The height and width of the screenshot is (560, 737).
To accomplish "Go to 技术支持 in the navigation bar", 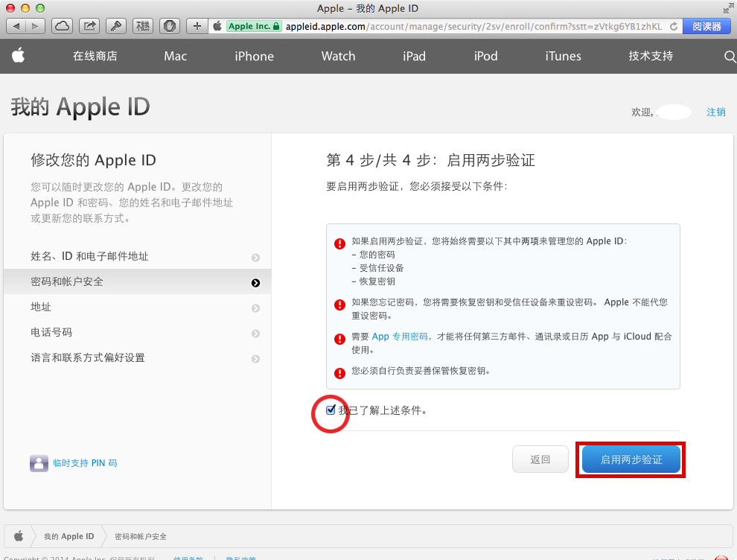I will click(651, 56).
